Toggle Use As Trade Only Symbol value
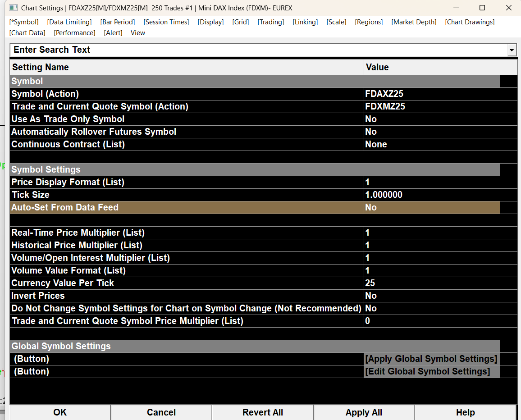 pos(432,119)
